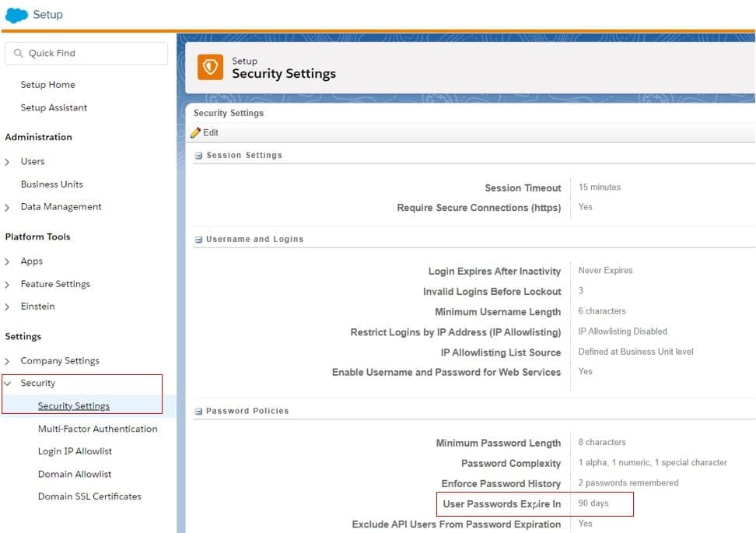This screenshot has height=533, width=756.
Task: Expand the Data Management menu
Action: coord(8,207)
